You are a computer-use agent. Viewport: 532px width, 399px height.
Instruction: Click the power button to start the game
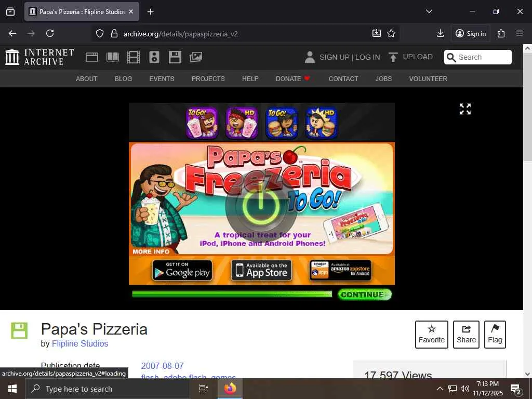261,206
